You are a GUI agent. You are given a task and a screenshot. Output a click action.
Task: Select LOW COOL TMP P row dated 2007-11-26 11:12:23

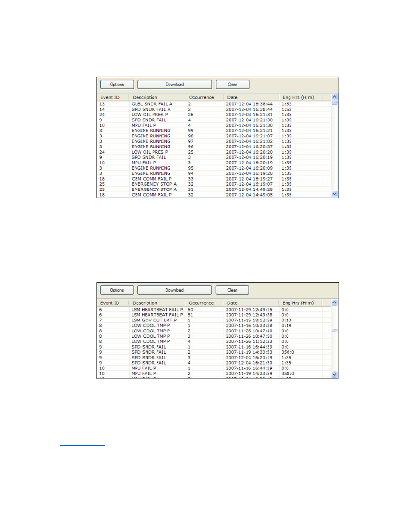coord(215,342)
